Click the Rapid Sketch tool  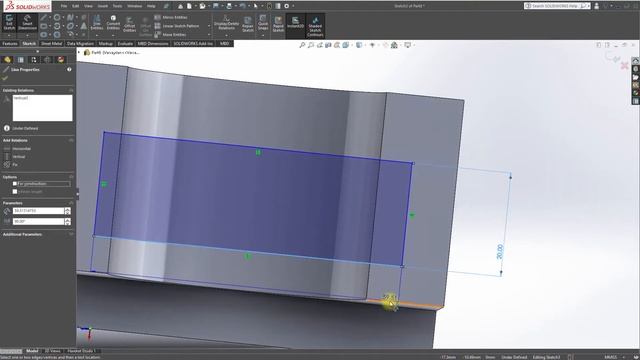tap(278, 24)
